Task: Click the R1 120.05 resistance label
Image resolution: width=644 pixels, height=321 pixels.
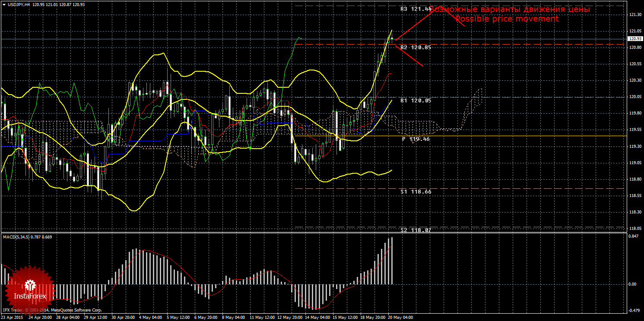Action: pyautogui.click(x=416, y=100)
